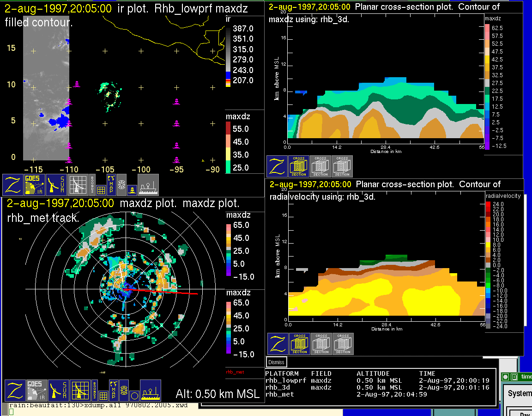Select the range ring circle icon in the maxdz plot window
The width and height of the screenshot is (532, 416).
pos(134,396)
